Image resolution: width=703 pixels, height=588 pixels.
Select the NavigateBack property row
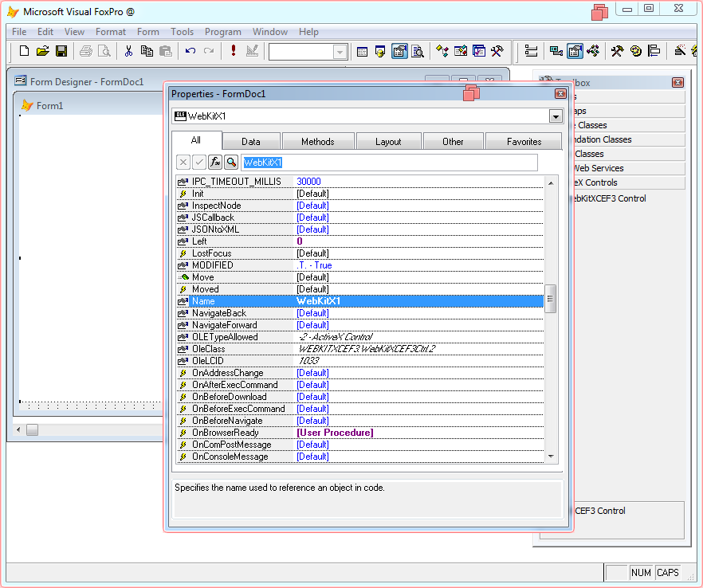pos(360,313)
